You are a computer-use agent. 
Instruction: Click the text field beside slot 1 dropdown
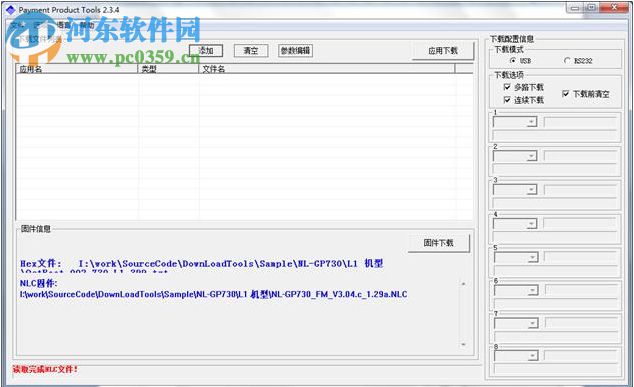click(x=580, y=122)
